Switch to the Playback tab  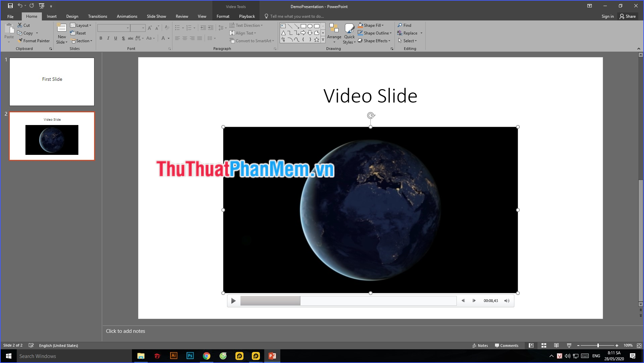pyautogui.click(x=247, y=16)
